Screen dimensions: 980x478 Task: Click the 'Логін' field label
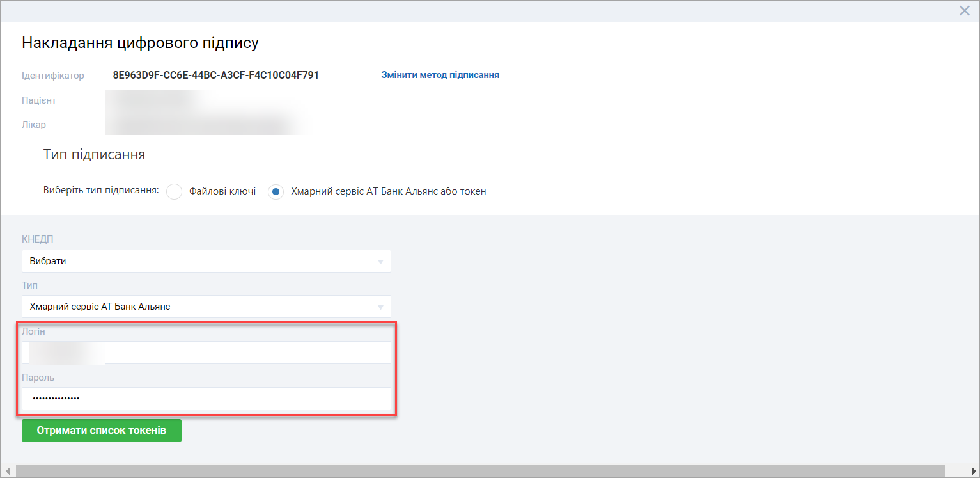(33, 331)
